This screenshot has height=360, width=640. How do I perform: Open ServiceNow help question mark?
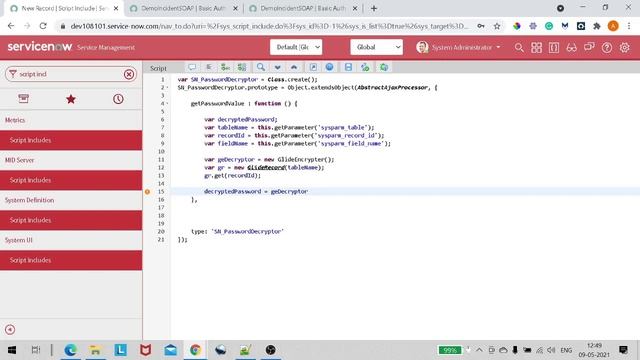607,47
